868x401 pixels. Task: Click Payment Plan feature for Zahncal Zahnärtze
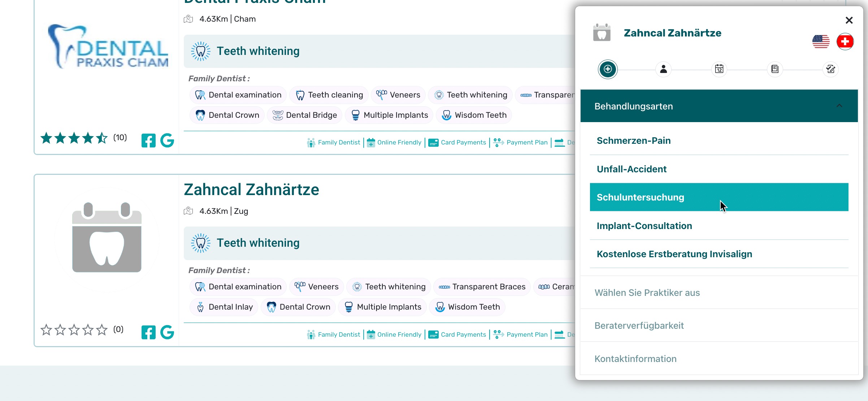click(x=520, y=335)
